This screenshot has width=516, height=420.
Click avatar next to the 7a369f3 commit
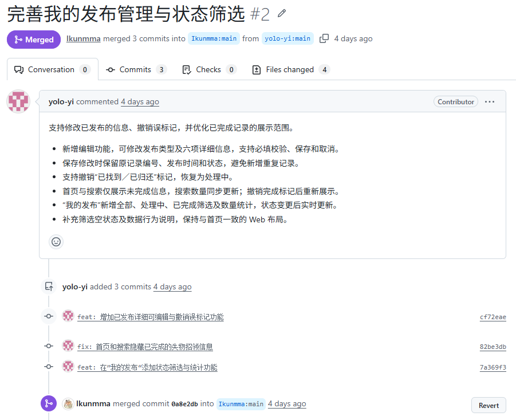click(x=68, y=366)
